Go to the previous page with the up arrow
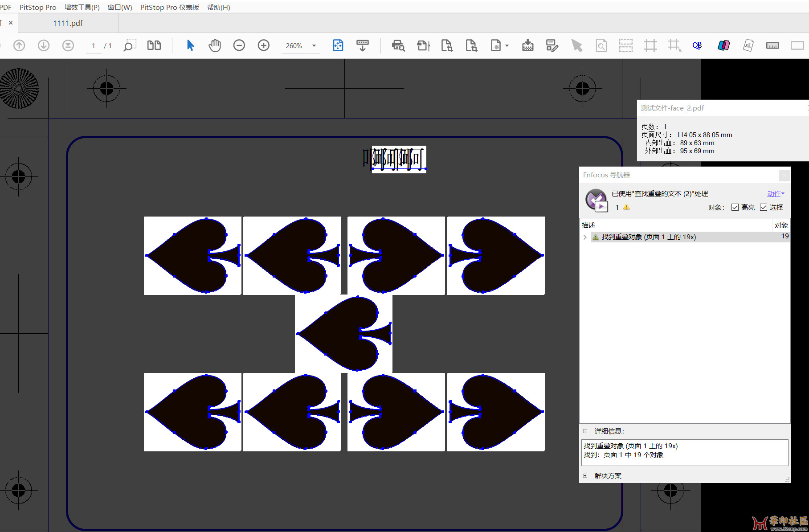 click(19, 45)
